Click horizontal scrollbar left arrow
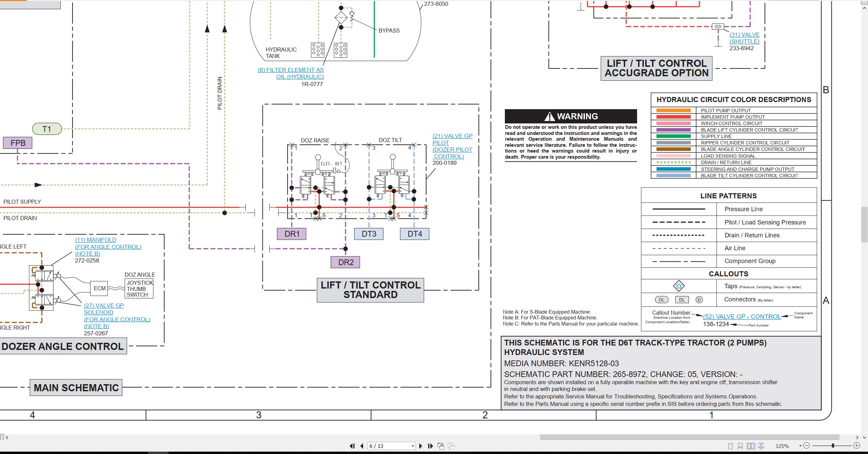 coord(7,437)
